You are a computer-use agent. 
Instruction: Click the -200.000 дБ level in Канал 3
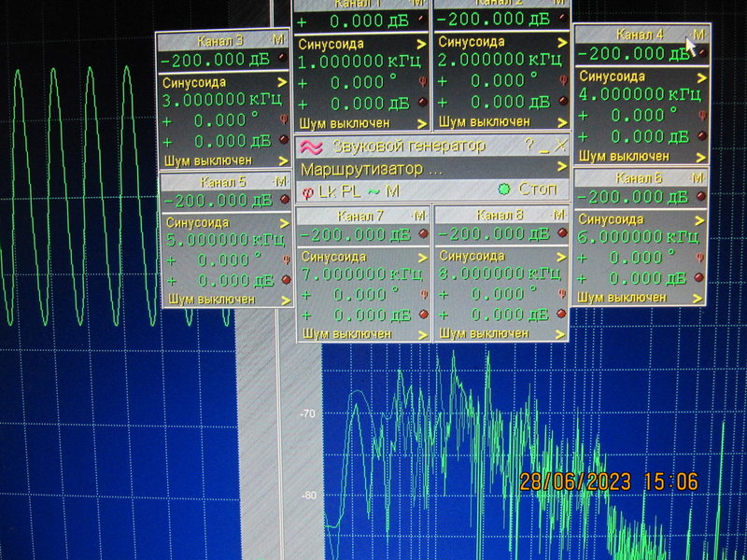pos(217,60)
